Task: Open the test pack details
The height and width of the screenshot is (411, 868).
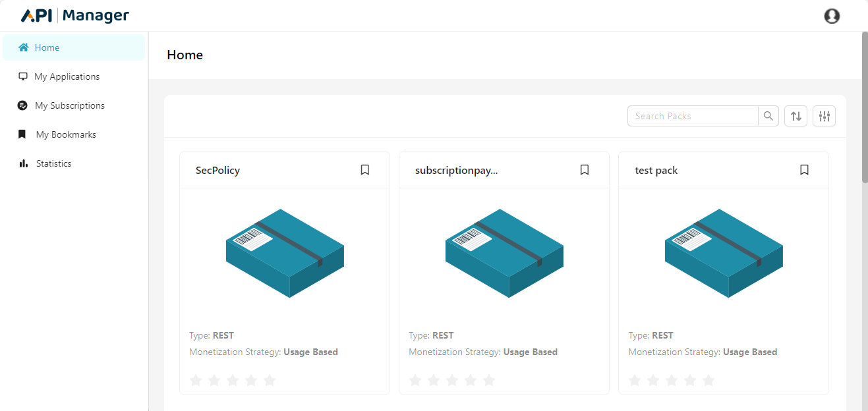Action: pos(656,169)
